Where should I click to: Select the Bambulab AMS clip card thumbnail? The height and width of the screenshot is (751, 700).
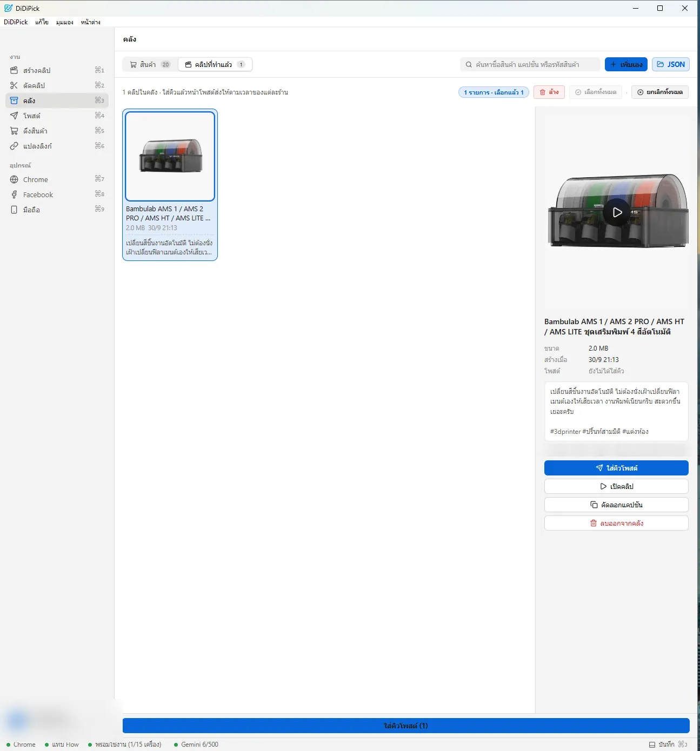(170, 156)
